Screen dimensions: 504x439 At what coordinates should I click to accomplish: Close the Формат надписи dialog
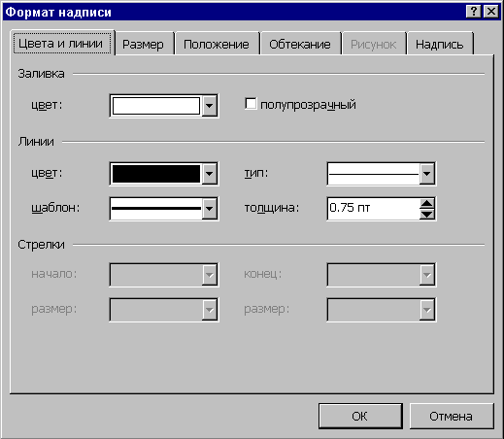[x=491, y=12]
